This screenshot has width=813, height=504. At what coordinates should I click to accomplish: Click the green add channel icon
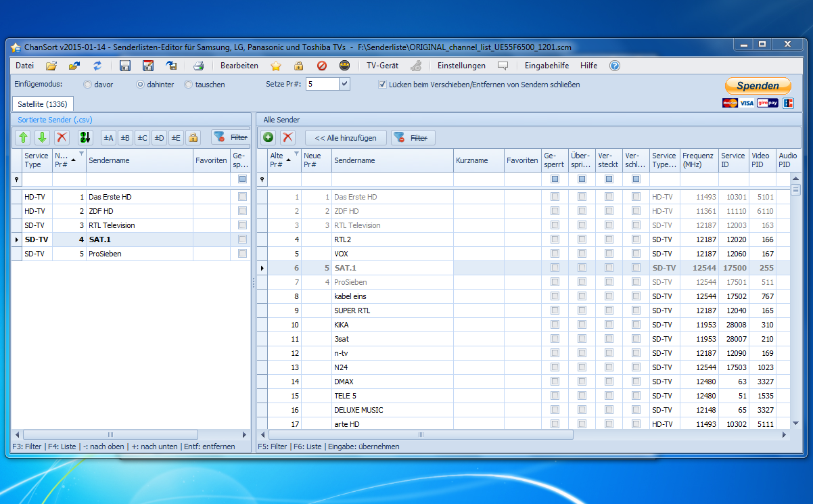pos(269,137)
